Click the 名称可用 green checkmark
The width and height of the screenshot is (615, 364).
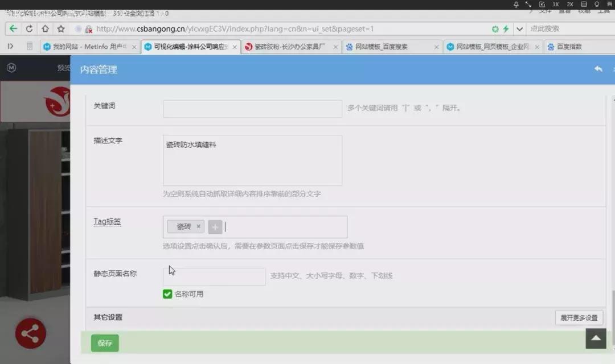167,294
